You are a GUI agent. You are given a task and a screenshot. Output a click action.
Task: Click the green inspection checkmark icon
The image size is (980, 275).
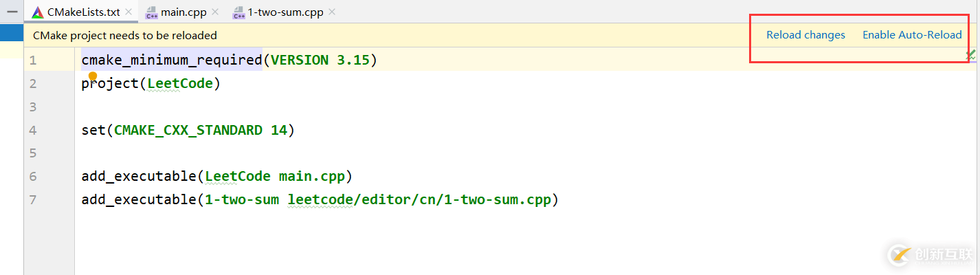click(971, 54)
